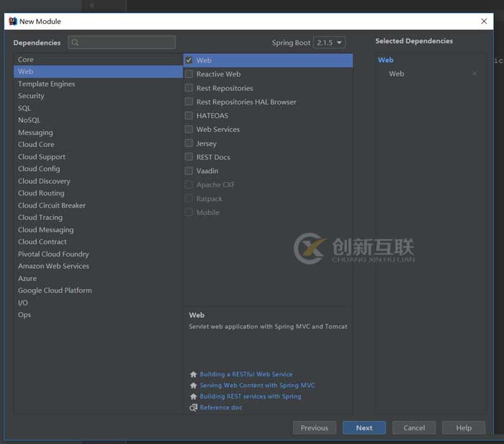Click the search magnifier icon in the Dependencies field
The width and height of the screenshot is (504, 444).
75,43
